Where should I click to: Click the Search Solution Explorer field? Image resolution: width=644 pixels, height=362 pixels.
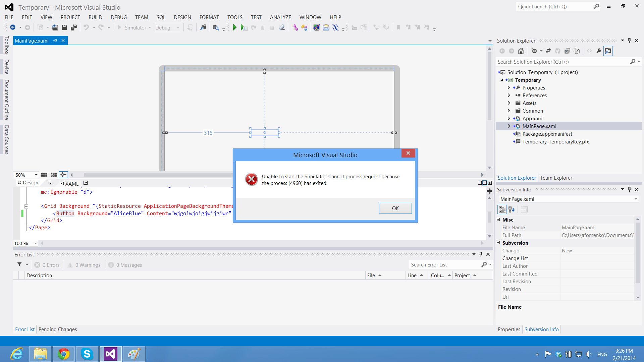coord(562,62)
